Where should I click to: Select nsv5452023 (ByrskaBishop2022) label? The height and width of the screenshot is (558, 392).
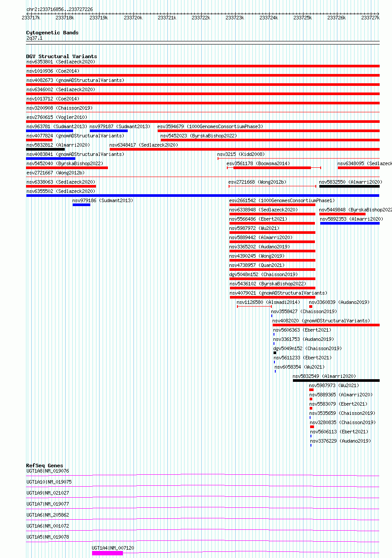199,136
